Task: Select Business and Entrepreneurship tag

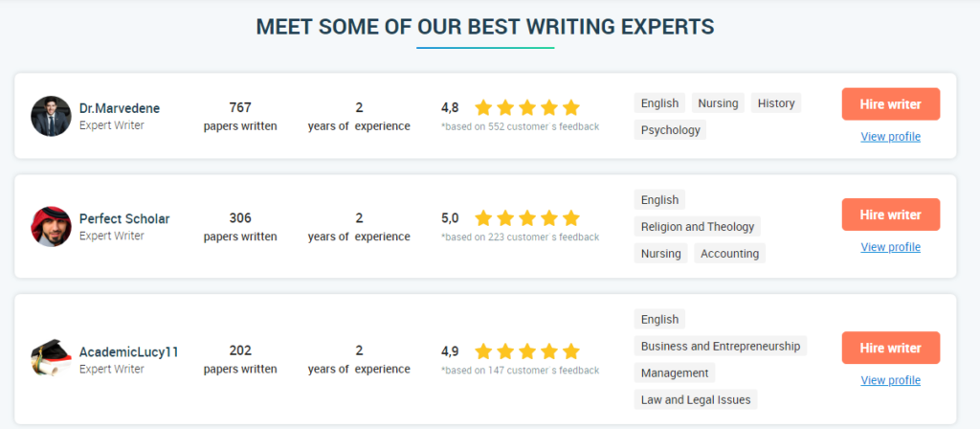Action: point(720,346)
